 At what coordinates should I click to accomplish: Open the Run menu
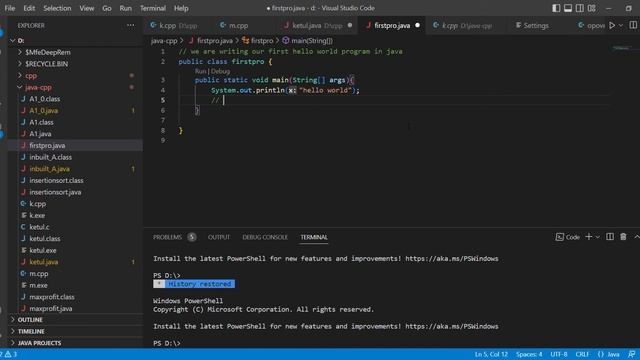point(126,8)
